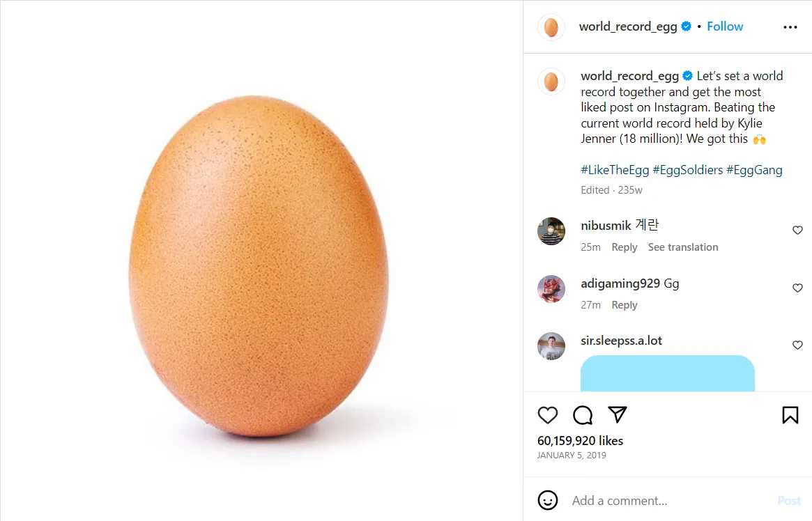View who liked by clicking 60,159,920 likes
The width and height of the screenshot is (812, 521).
(580, 440)
